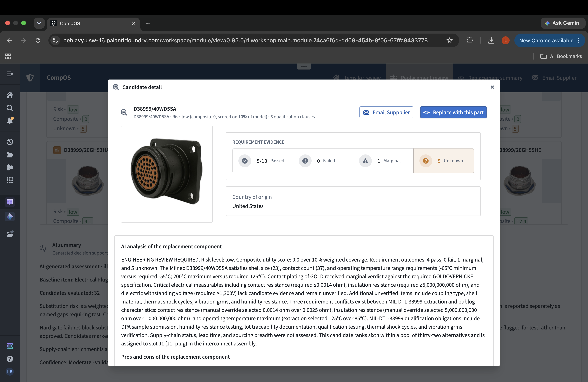Select the CompOS browser tab
Screen dimensions: 588x382
point(93,23)
